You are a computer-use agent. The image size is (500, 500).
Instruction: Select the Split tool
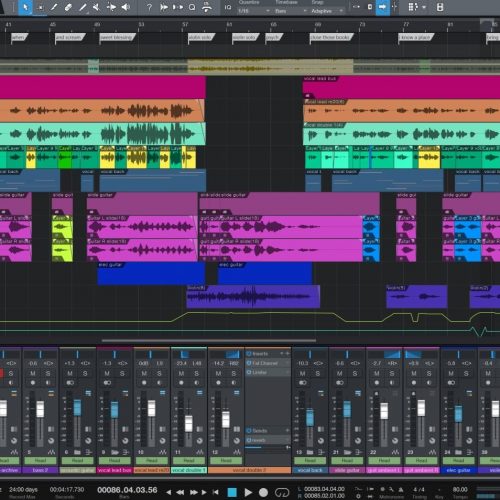(x=54, y=7)
